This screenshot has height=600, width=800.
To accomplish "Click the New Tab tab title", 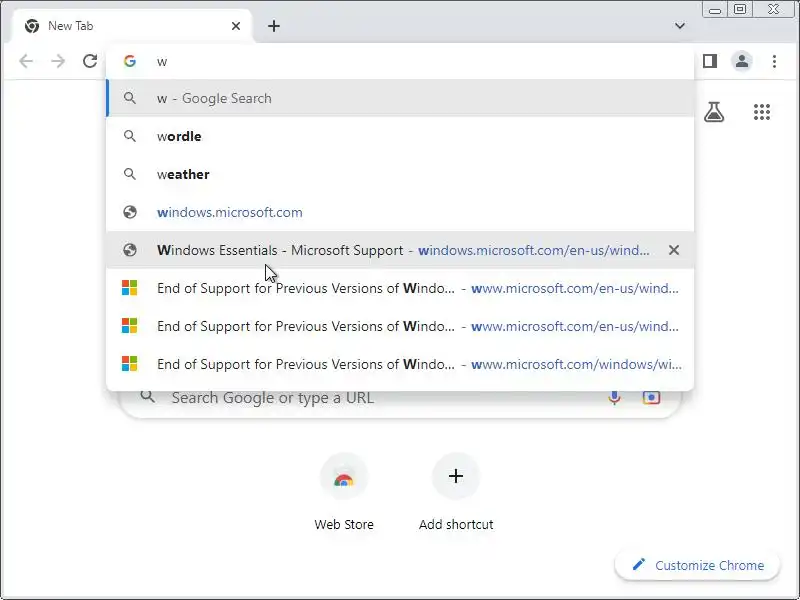I will point(70,26).
